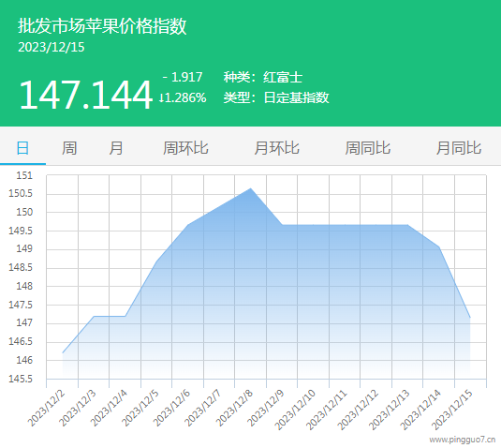Click the ↓1.286% change indicator
Viewport: 501px width, 448px height.
coord(183,97)
